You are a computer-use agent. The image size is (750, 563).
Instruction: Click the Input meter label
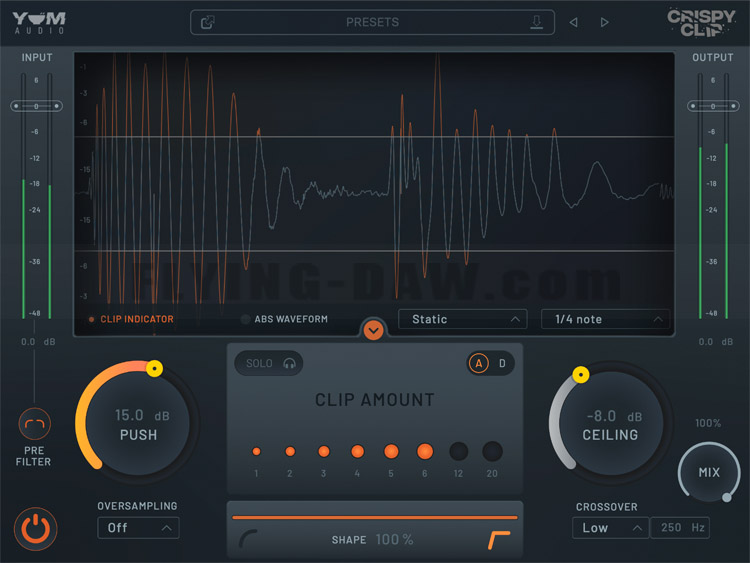pyautogui.click(x=37, y=57)
